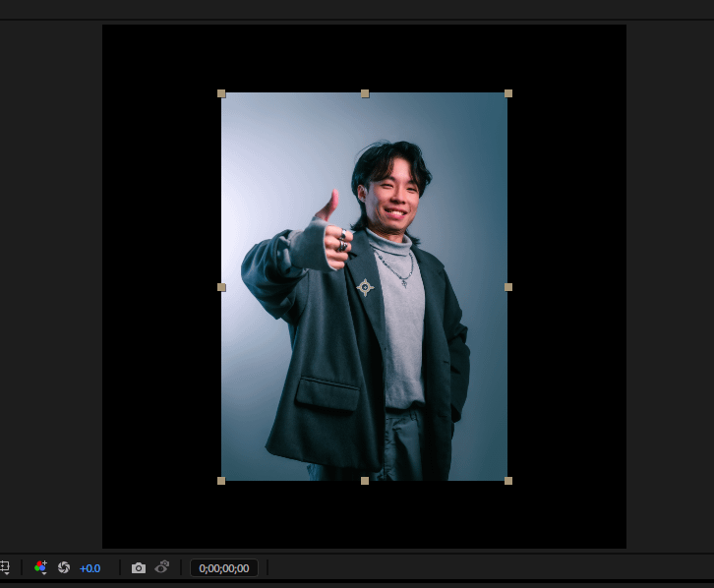Click the Reset Exposure aperture icon
The height and width of the screenshot is (588, 714).
(64, 567)
